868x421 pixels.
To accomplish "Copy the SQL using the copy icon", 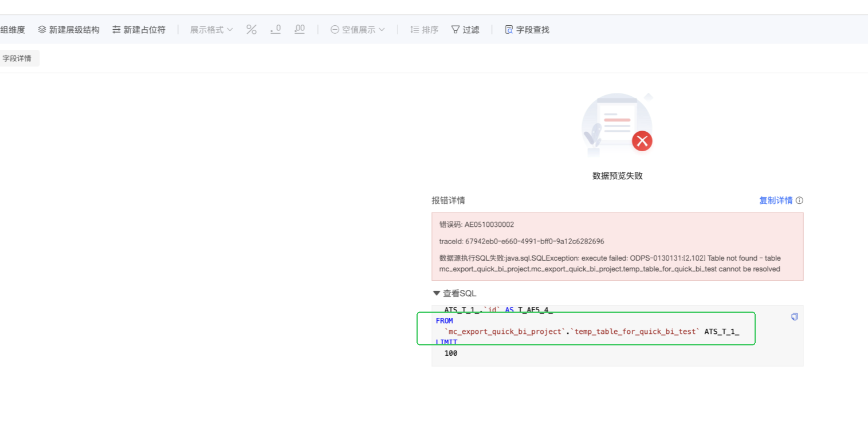I will click(794, 317).
